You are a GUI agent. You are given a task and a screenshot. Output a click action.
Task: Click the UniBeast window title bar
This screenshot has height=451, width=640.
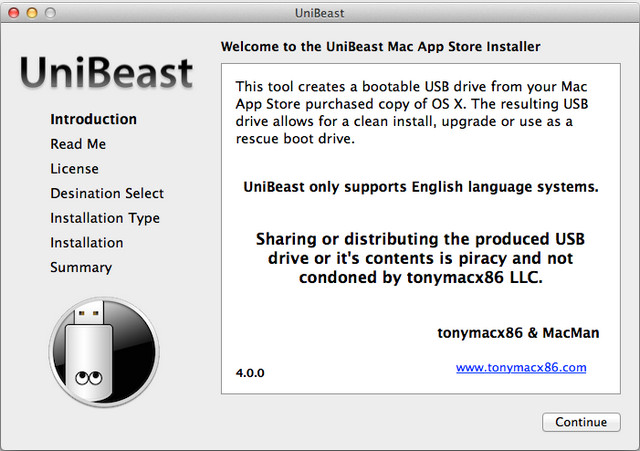click(x=320, y=12)
